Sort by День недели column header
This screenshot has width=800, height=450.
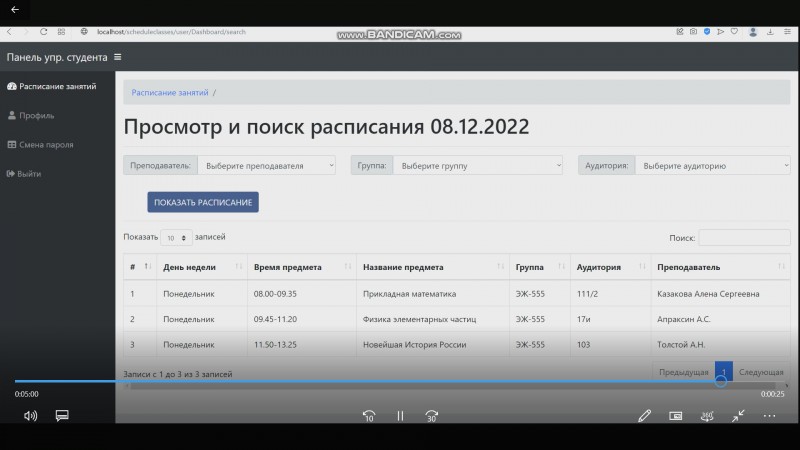click(202, 267)
